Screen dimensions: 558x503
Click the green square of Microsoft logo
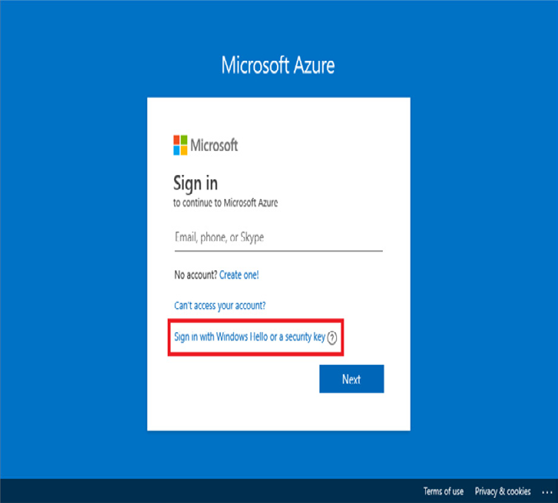tap(184, 140)
